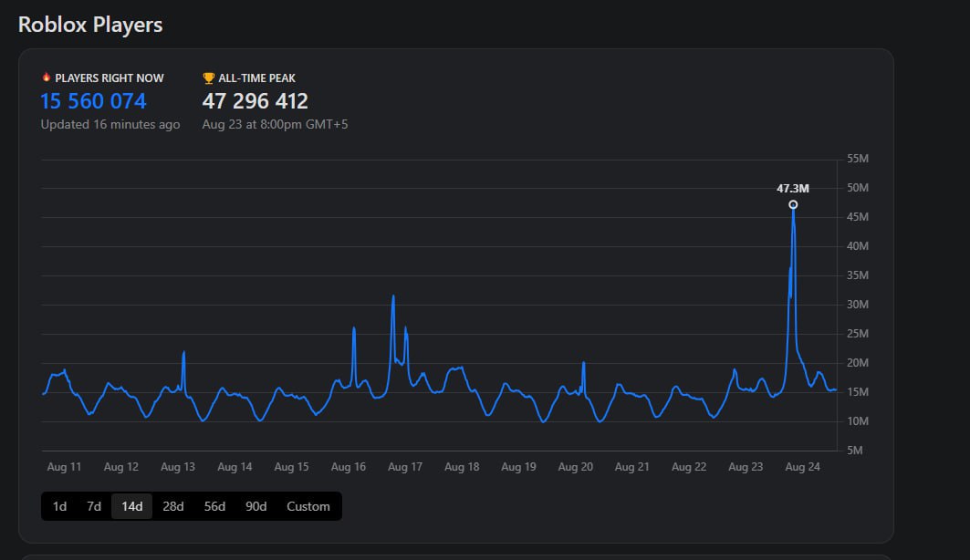Screen dimensions: 970x560
Task: Click the 25M y-axis label
Action: 858,334
